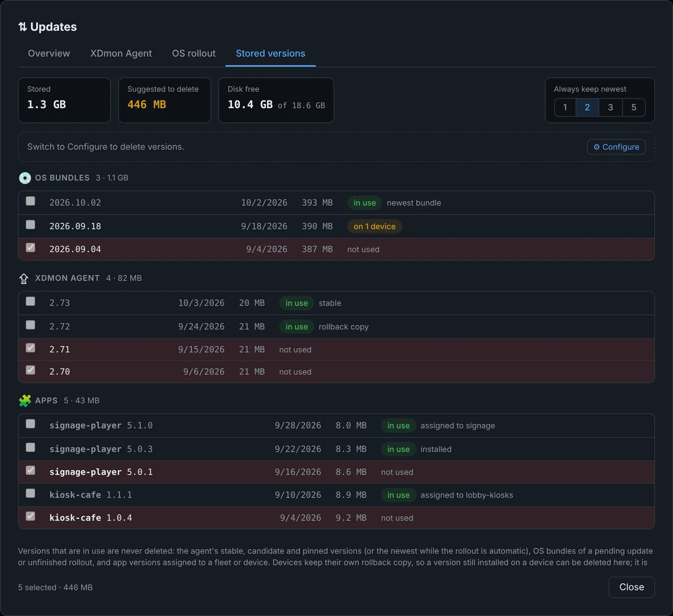Click the Apps puzzle piece icon
The width and height of the screenshot is (673, 616).
coord(25,401)
